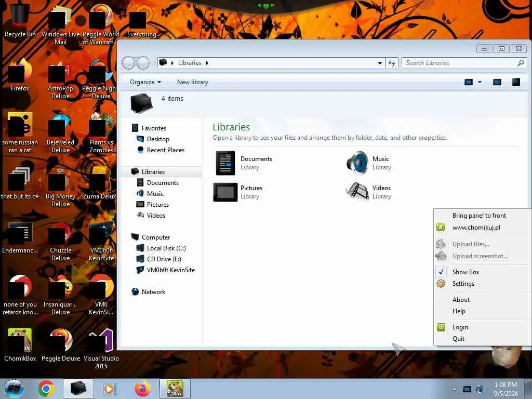Screen dimensions: 532x399
Task: Choose Bring panel to front
Action: (x=478, y=216)
